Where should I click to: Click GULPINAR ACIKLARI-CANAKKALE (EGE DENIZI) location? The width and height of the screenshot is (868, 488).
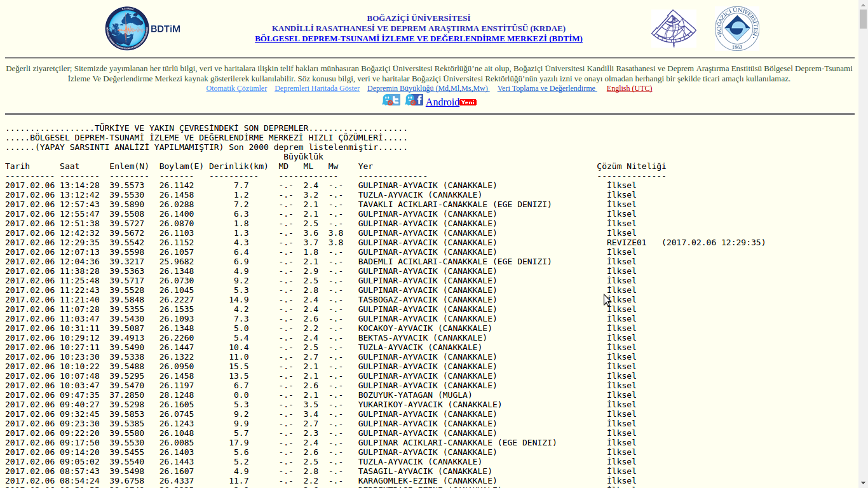click(458, 443)
